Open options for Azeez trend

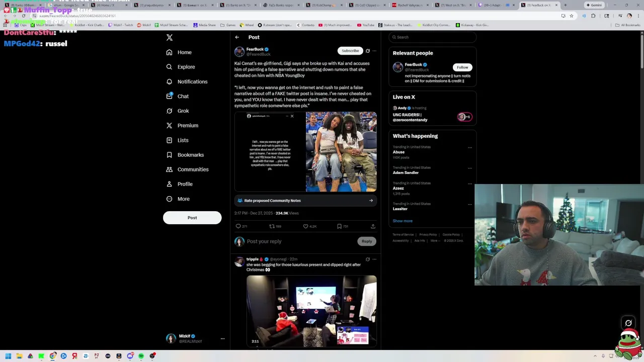click(x=470, y=184)
